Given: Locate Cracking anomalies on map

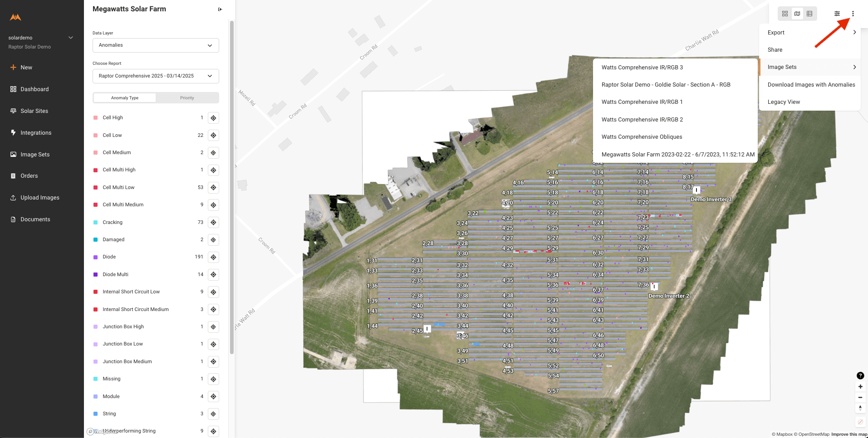Looking at the screenshot, I should pos(213,222).
